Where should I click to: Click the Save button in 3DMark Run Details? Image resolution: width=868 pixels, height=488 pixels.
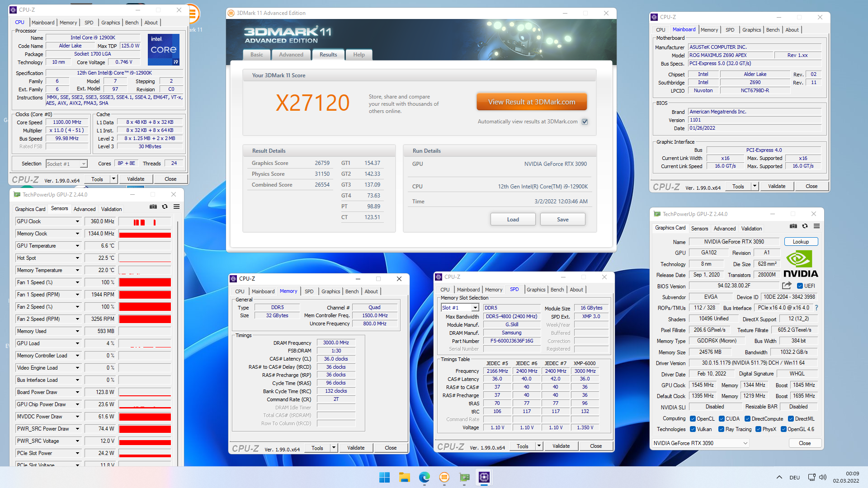(x=563, y=220)
